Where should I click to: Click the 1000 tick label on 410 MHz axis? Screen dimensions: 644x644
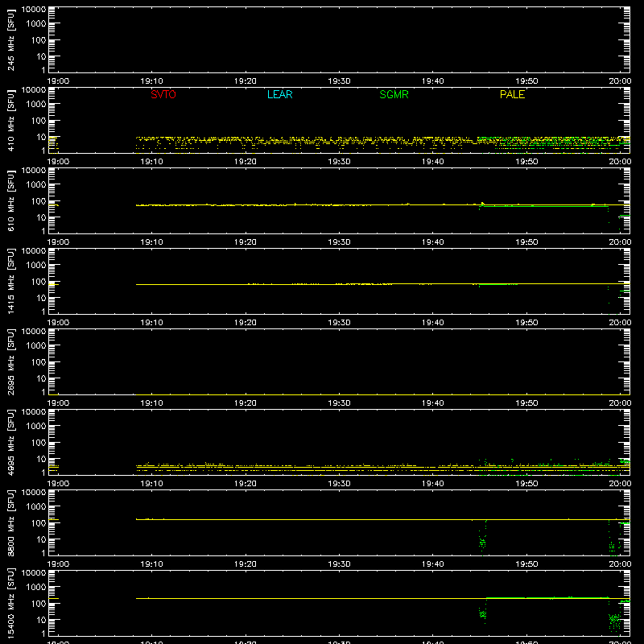click(x=36, y=104)
